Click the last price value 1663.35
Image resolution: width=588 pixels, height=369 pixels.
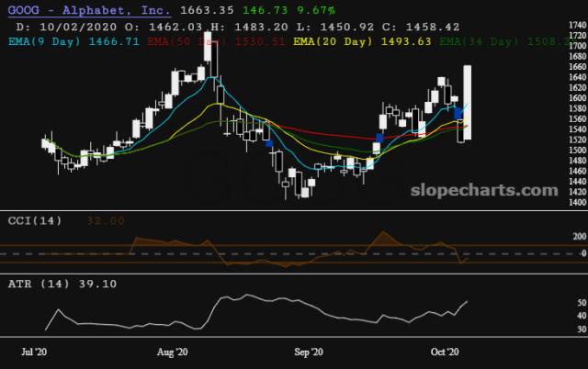(x=207, y=10)
